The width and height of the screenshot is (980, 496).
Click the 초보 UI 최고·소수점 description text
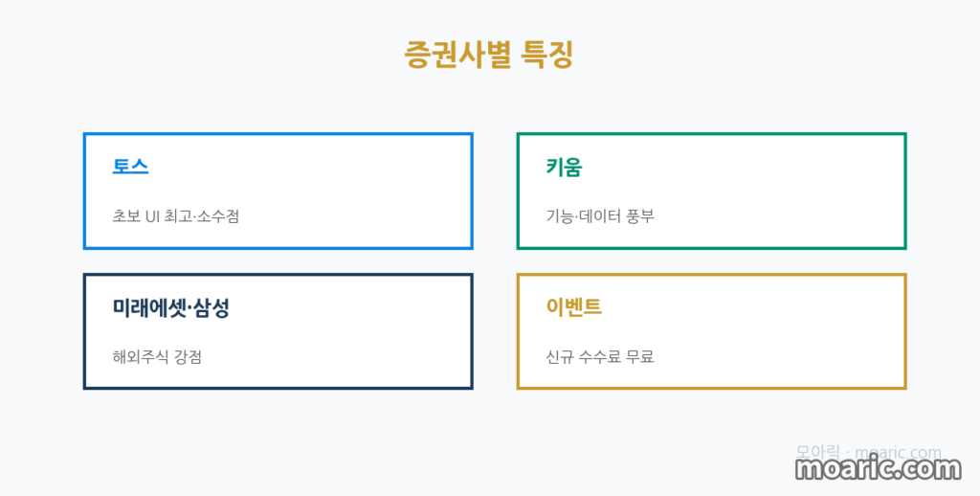click(176, 216)
